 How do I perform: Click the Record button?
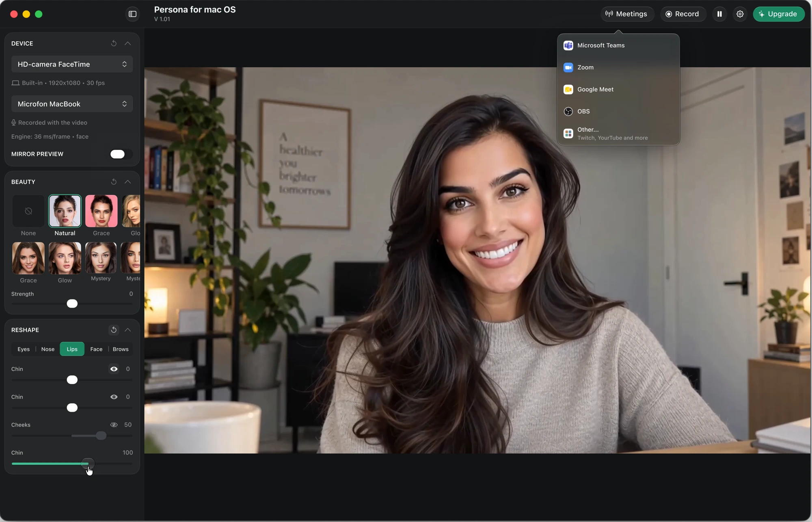point(683,14)
